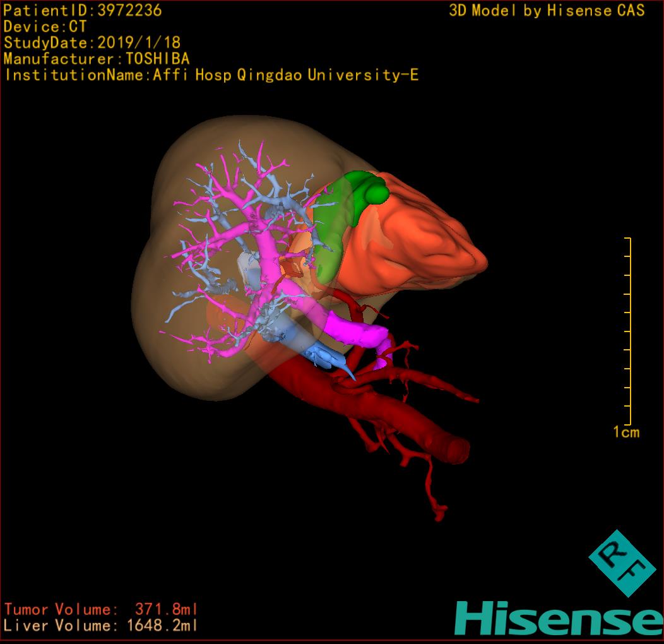664x644 pixels.
Task: Click the 1cm scale label
Action: pyautogui.click(x=625, y=432)
